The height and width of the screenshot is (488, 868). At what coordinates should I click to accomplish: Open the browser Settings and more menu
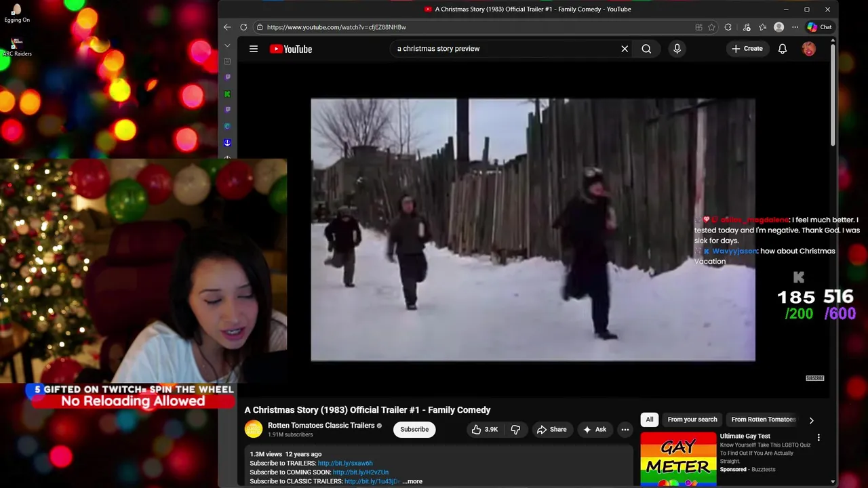pos(795,27)
